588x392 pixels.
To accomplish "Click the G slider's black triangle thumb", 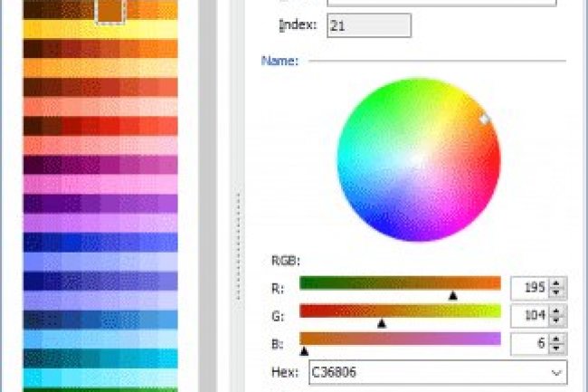I will tap(382, 322).
